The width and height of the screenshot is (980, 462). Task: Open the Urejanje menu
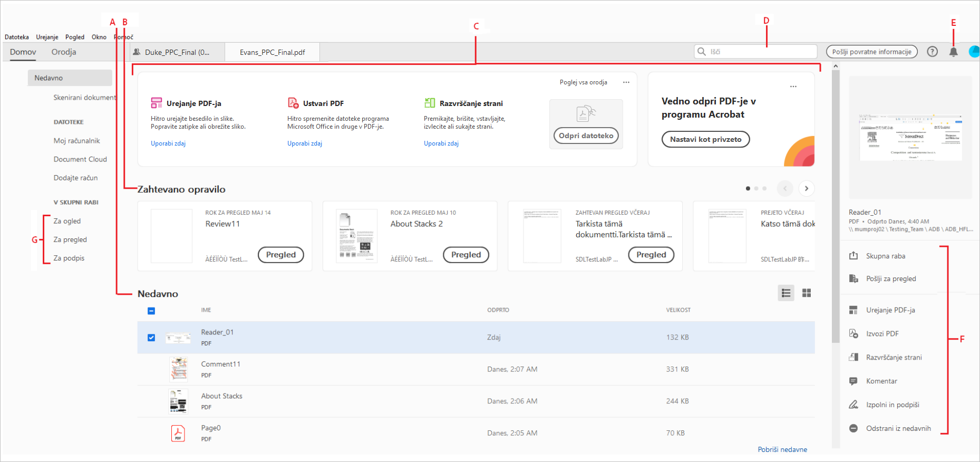(x=47, y=37)
